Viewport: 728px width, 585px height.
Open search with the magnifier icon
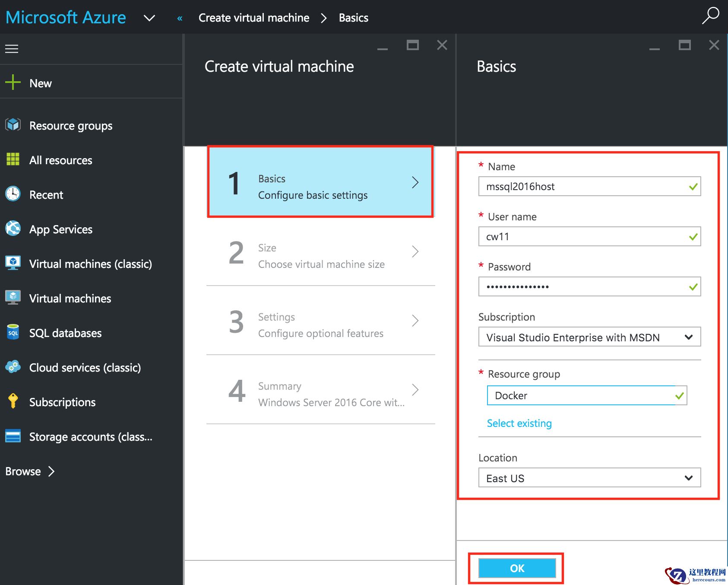pos(710,16)
